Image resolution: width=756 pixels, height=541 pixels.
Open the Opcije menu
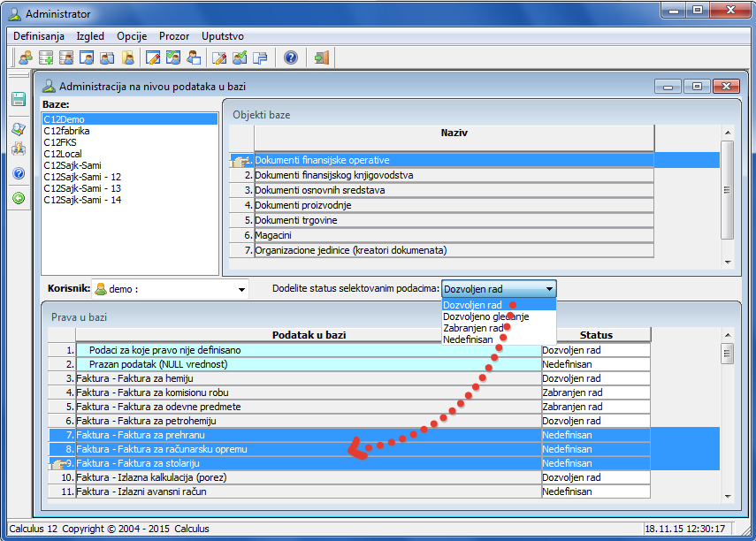tap(132, 36)
